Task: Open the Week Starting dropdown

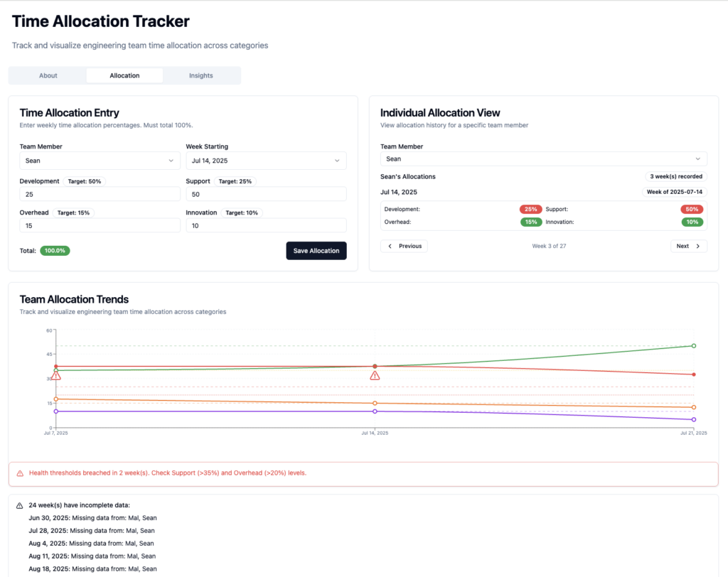Action: click(x=266, y=161)
